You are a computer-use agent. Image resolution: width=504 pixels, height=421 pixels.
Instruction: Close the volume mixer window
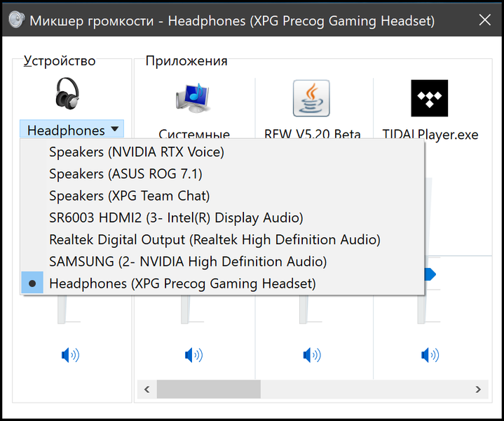pos(484,20)
